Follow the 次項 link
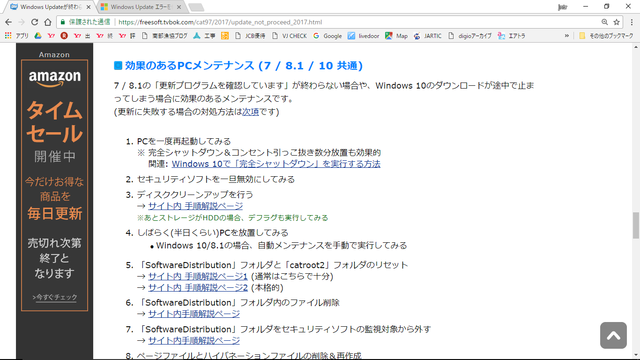 [251, 112]
